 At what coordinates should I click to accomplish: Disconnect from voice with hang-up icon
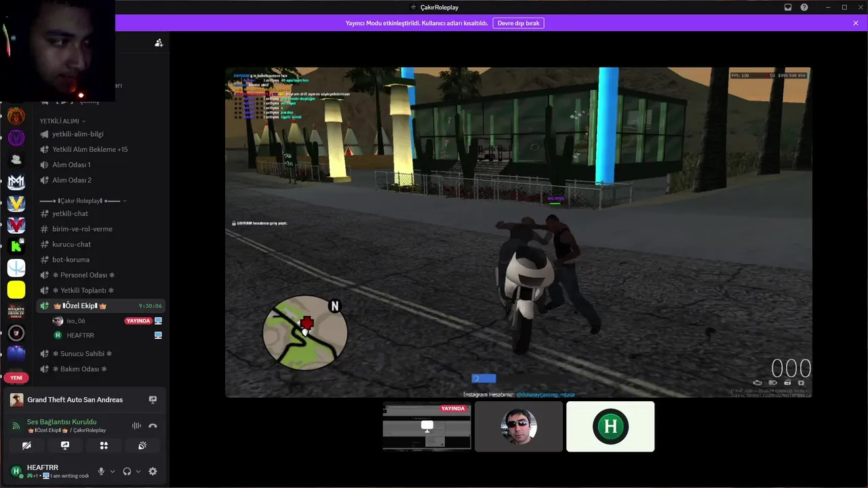point(153,426)
